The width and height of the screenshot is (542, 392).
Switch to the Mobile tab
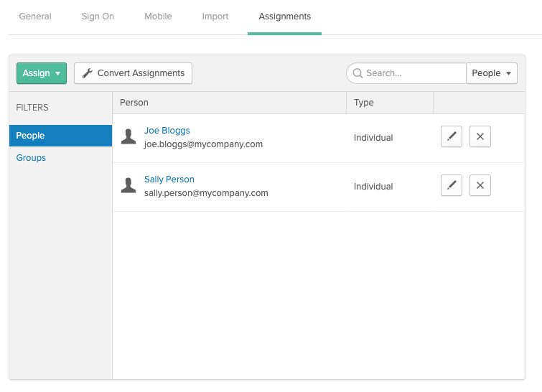[158, 17]
